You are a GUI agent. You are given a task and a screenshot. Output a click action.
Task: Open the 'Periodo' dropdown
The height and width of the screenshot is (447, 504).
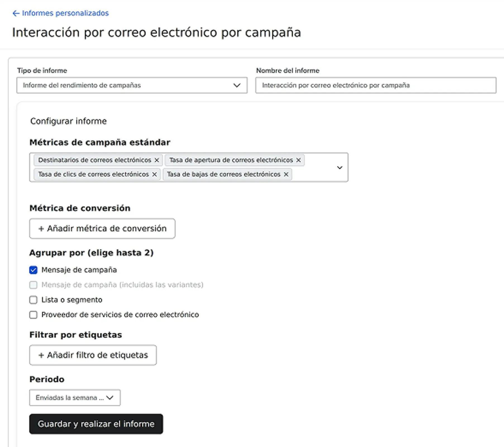75,398
